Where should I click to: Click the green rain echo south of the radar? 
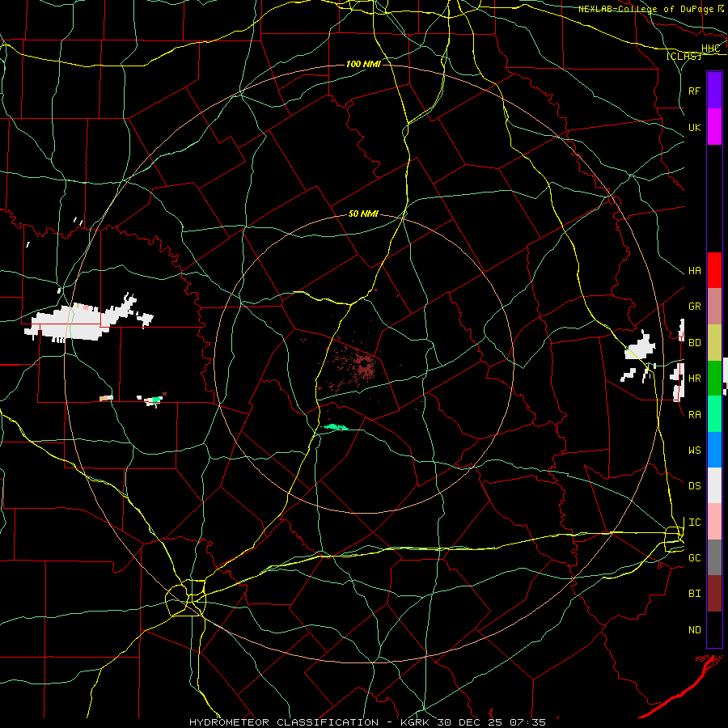tap(335, 426)
